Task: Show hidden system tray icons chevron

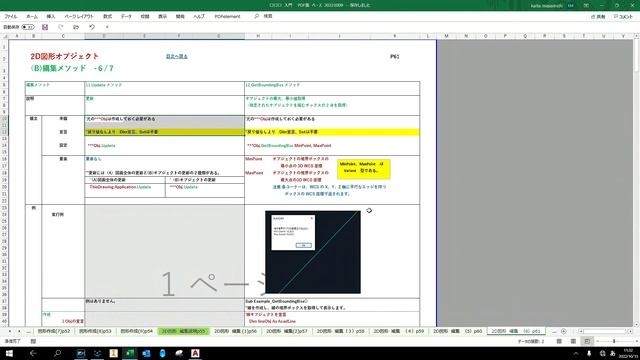Action: (x=576, y=353)
